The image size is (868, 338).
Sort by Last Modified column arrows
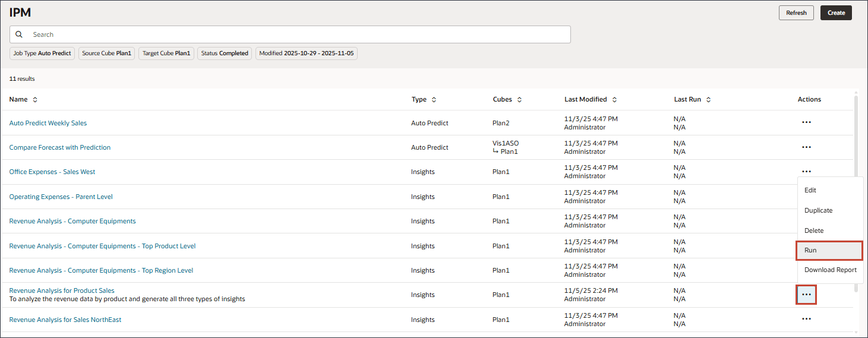614,100
